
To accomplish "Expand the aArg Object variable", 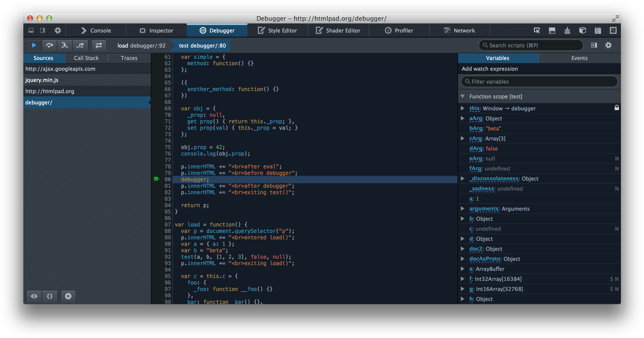I will [x=463, y=118].
